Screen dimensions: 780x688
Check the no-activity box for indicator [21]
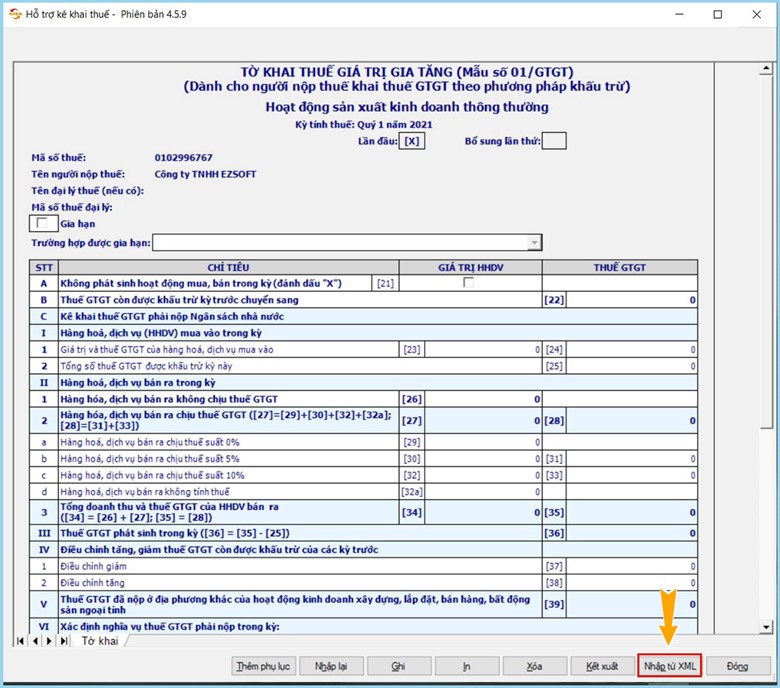click(469, 283)
